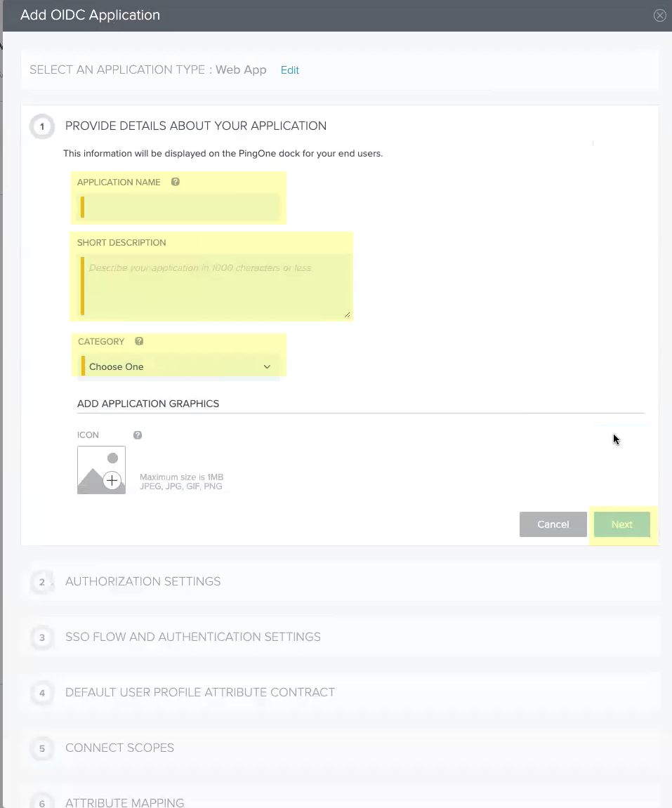This screenshot has height=808, width=672.
Task: Click Edit link for application type
Action: tap(289, 70)
